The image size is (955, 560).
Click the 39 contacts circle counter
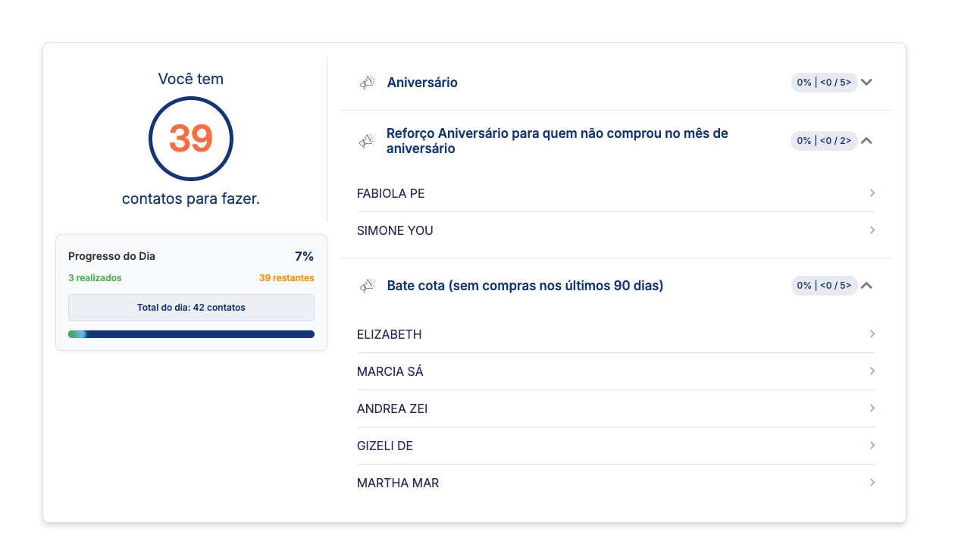coord(191,139)
